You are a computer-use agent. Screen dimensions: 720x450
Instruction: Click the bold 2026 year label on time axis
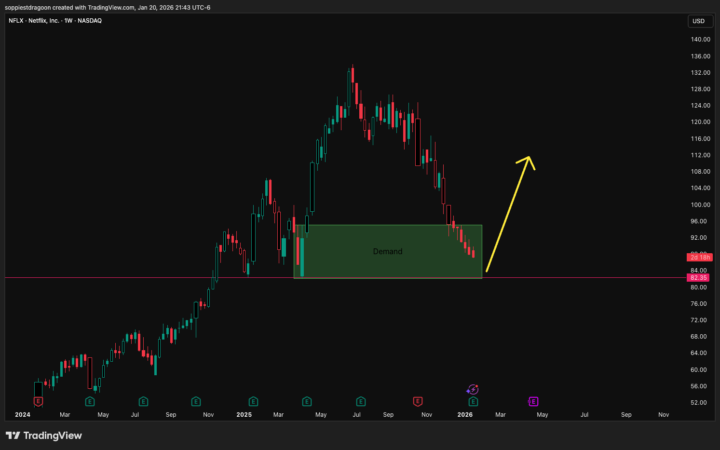click(465, 415)
